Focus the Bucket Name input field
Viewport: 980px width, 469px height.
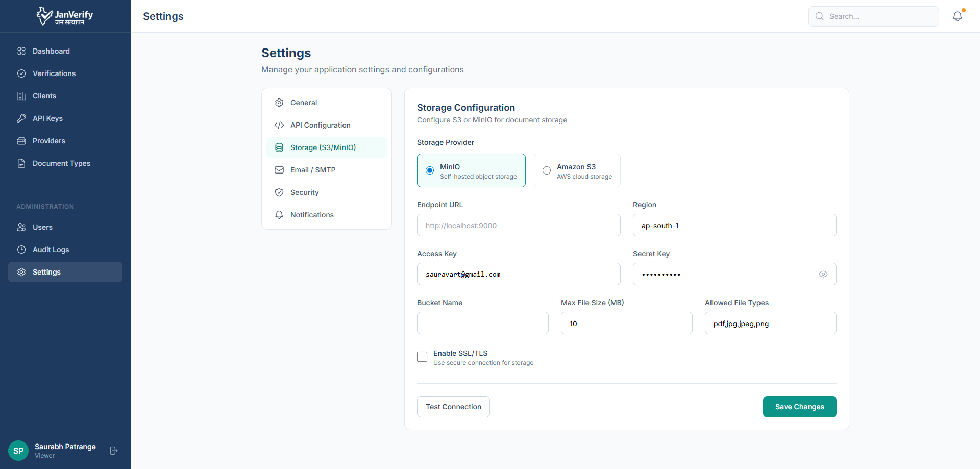coord(482,323)
